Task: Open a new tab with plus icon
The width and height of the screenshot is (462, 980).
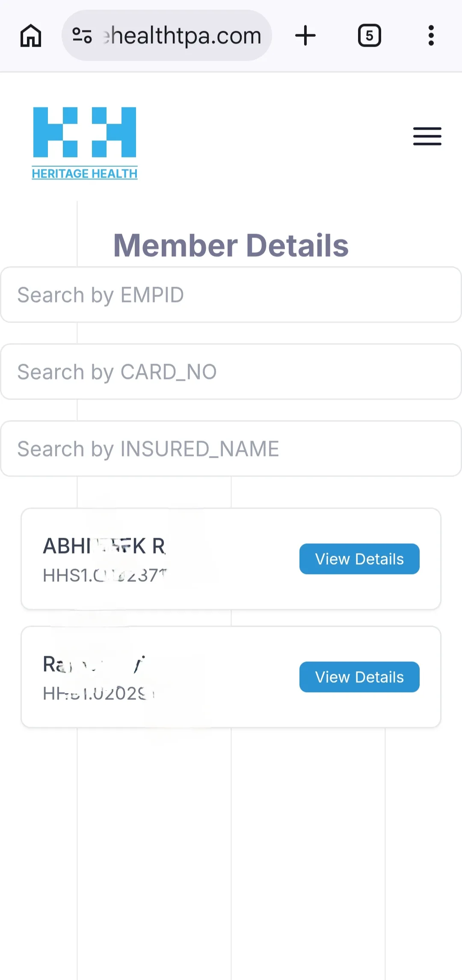Action: [x=305, y=36]
